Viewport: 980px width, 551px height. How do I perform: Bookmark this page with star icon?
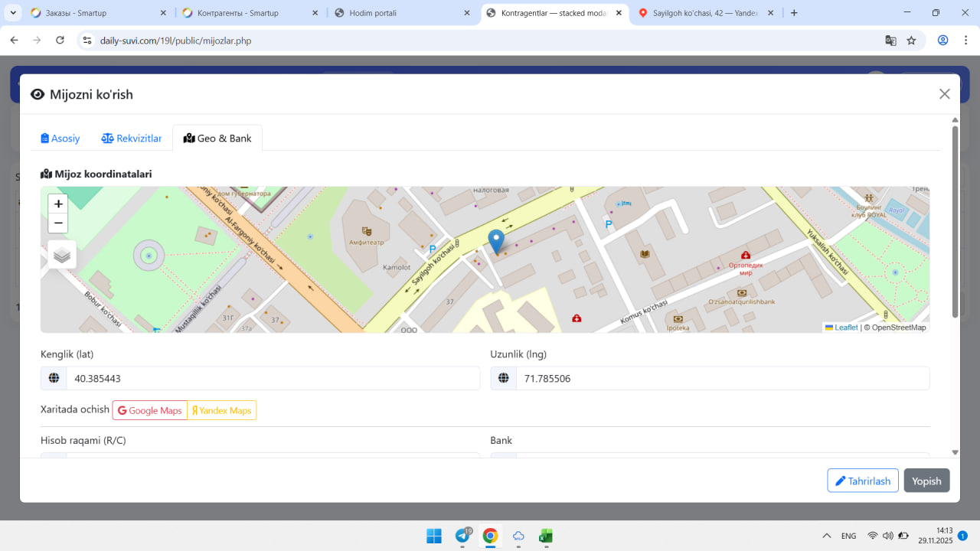pos(911,41)
